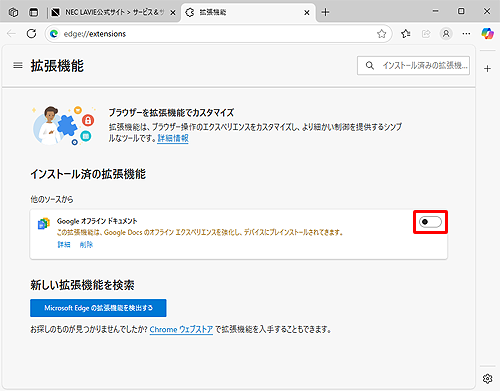Minimize the Edge browser window

point(435,11)
